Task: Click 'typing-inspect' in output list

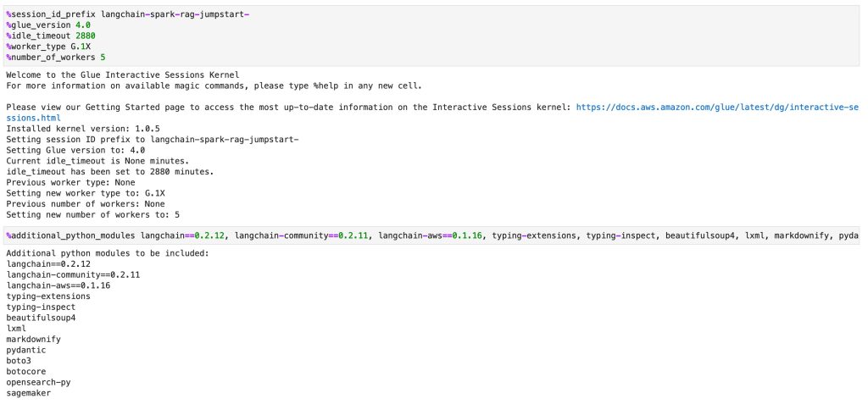Action: click(x=41, y=307)
